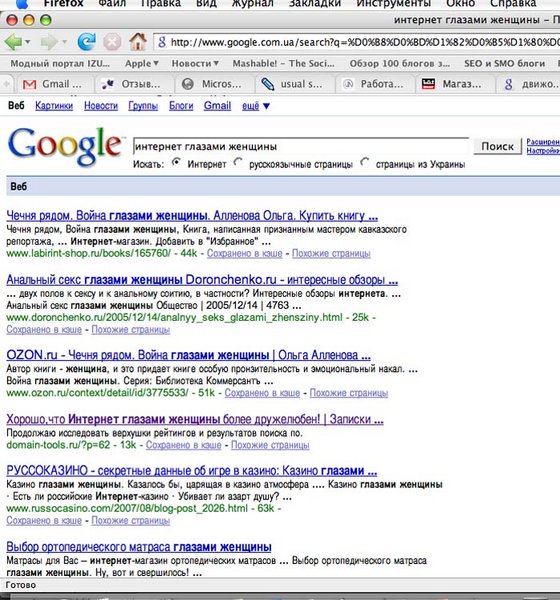Click the Gmail link in Google navigation

point(217,106)
